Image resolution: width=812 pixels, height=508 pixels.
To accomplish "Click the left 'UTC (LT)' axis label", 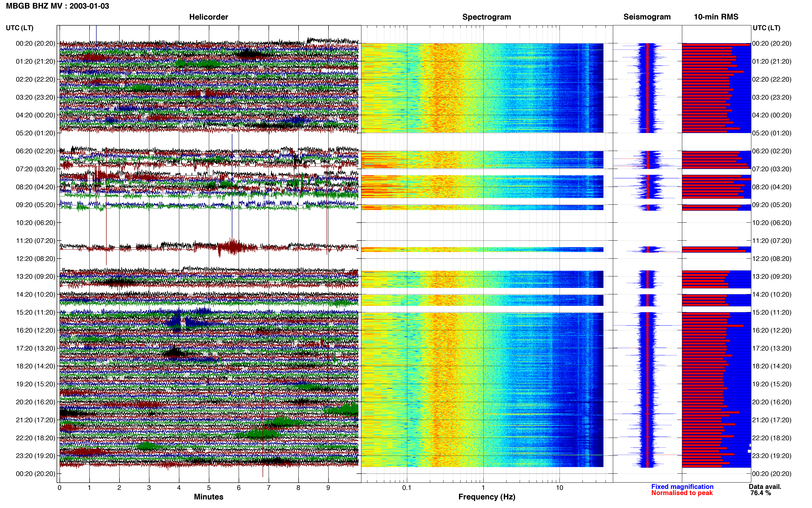I will point(19,28).
